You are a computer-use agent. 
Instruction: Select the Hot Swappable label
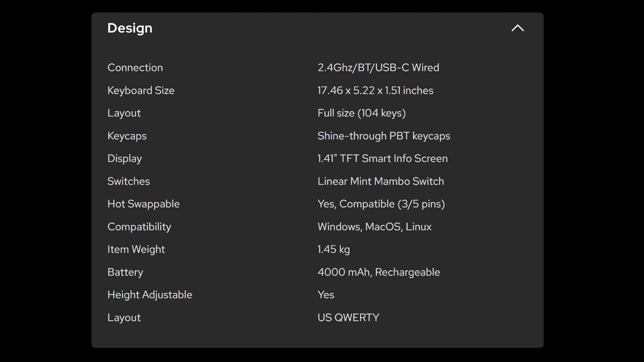click(x=144, y=204)
